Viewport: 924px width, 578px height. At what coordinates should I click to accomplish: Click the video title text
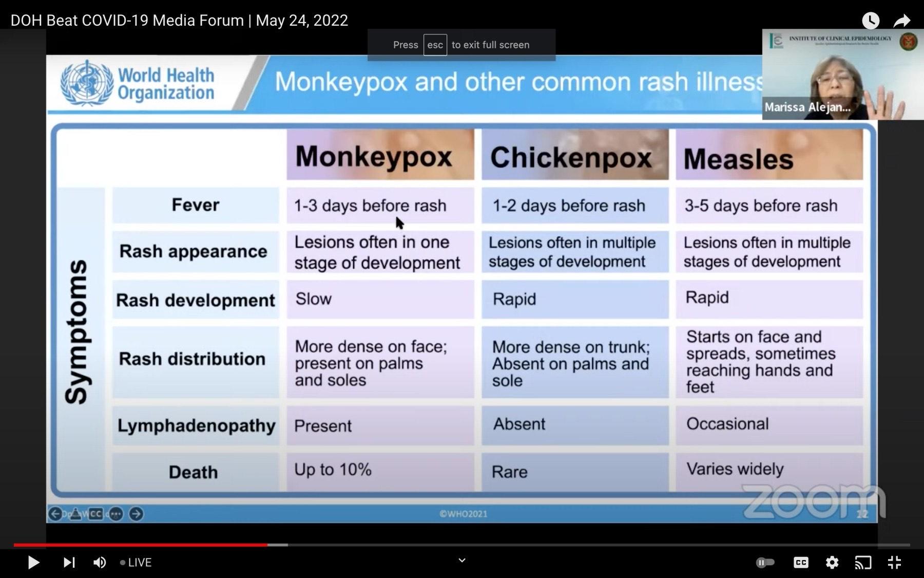coord(179,21)
